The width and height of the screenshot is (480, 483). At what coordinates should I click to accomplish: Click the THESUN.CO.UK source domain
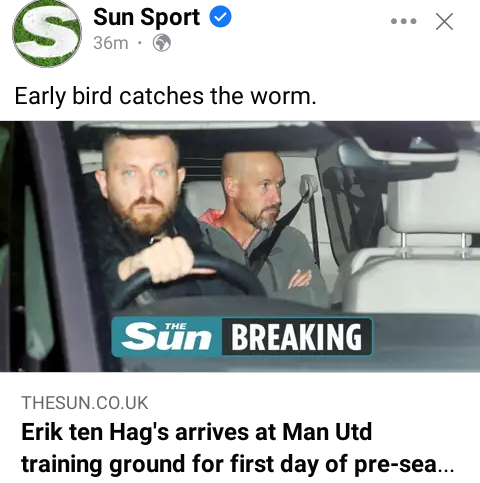(x=85, y=403)
